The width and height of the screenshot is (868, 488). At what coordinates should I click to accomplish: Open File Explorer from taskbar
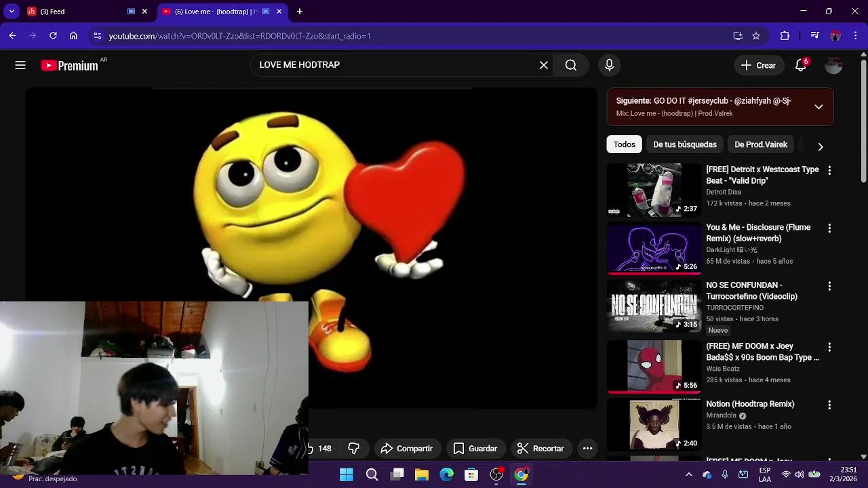(422, 474)
